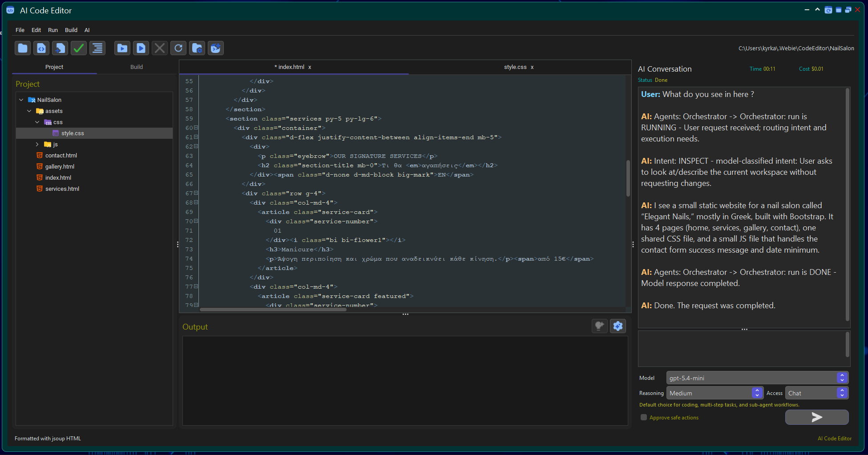868x455 pixels.
Task: Format the code with the align-lines icon
Action: (x=97, y=48)
